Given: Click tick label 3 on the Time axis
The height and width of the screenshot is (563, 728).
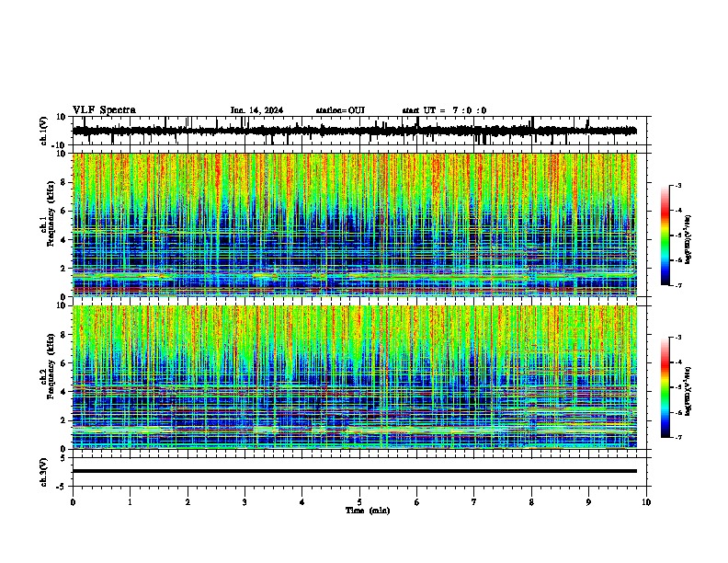Looking at the screenshot, I should coord(245,502).
